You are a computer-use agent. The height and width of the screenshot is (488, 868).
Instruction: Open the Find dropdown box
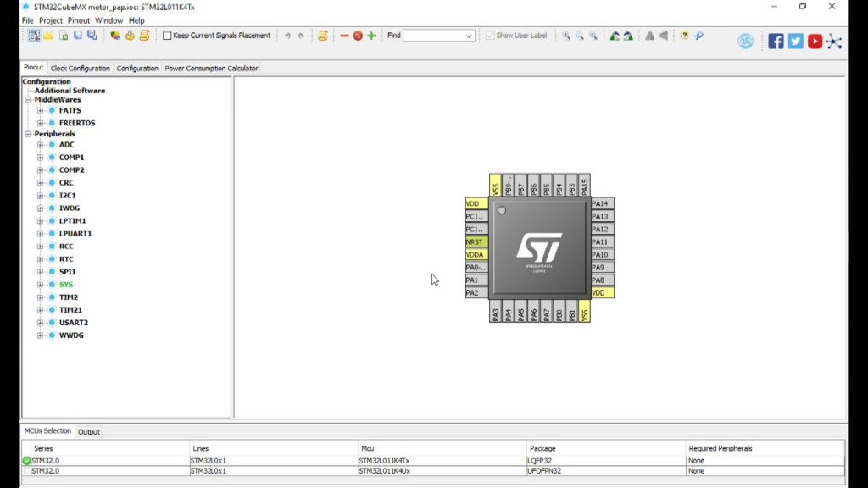coord(469,36)
